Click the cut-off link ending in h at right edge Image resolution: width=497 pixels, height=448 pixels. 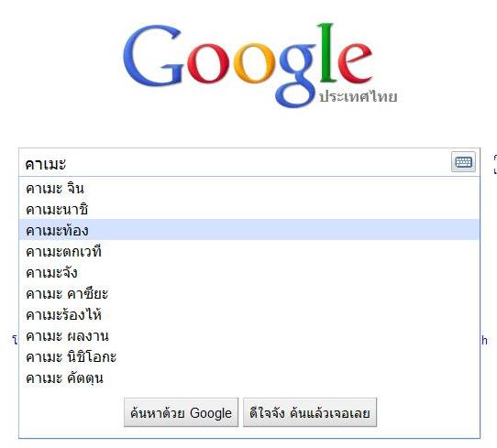coord(484,341)
